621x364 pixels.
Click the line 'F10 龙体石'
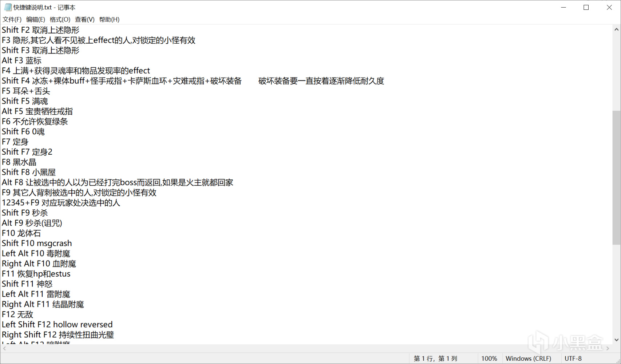coord(21,234)
